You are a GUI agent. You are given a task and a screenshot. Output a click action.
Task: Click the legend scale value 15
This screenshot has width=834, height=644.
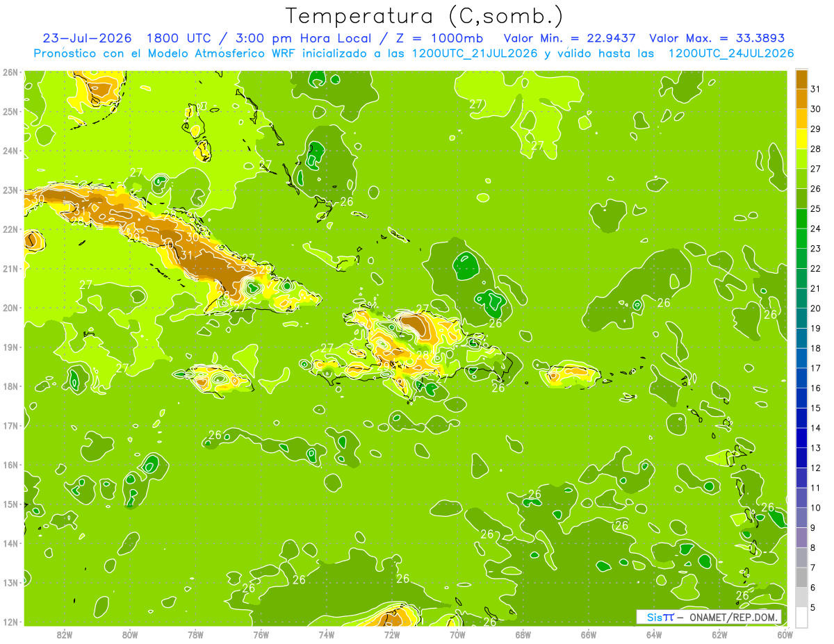coord(815,408)
